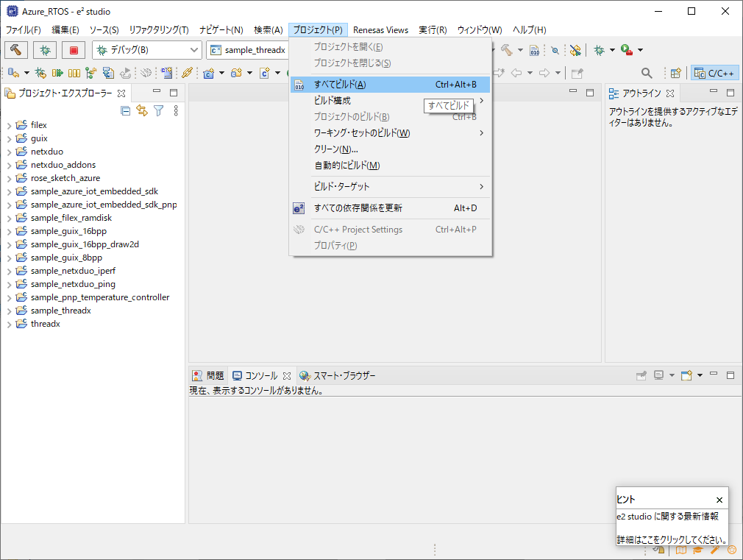Click the run with red toolbox icon
The width and height of the screenshot is (743, 560).
coord(627,50)
